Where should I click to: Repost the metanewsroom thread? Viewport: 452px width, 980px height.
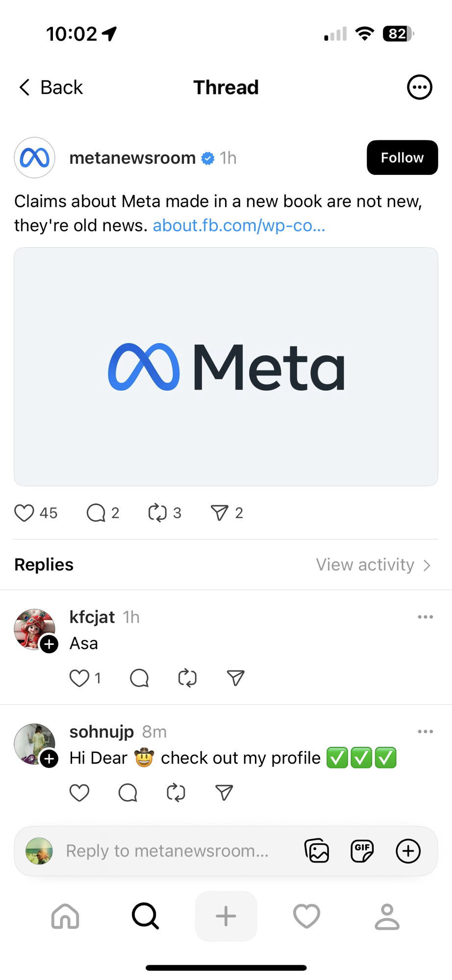point(157,513)
